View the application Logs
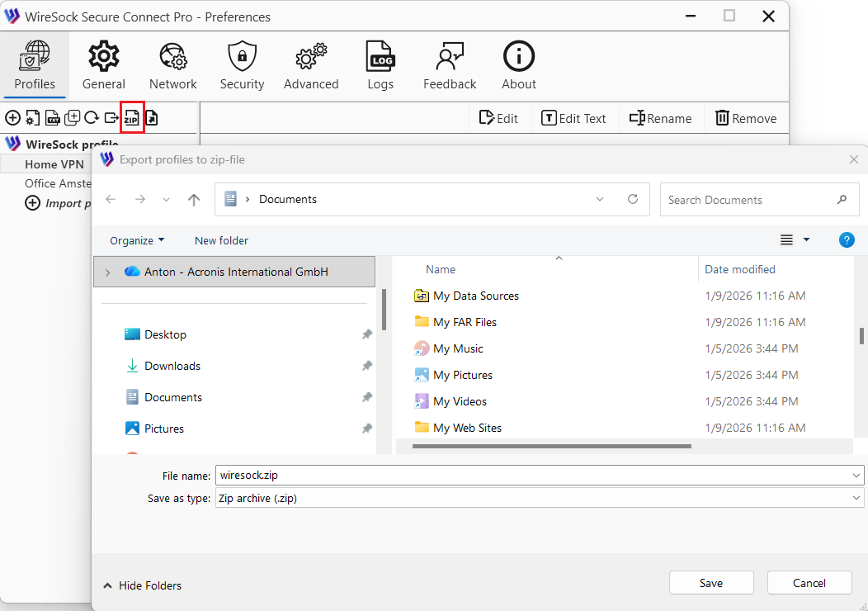The height and width of the screenshot is (611, 868). [x=380, y=64]
